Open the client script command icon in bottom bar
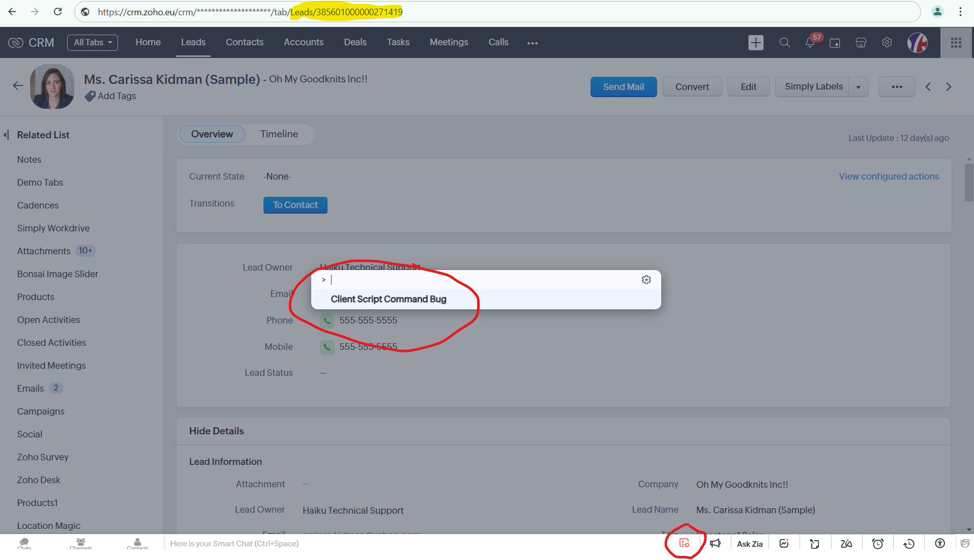This screenshot has height=560, width=974. [685, 543]
